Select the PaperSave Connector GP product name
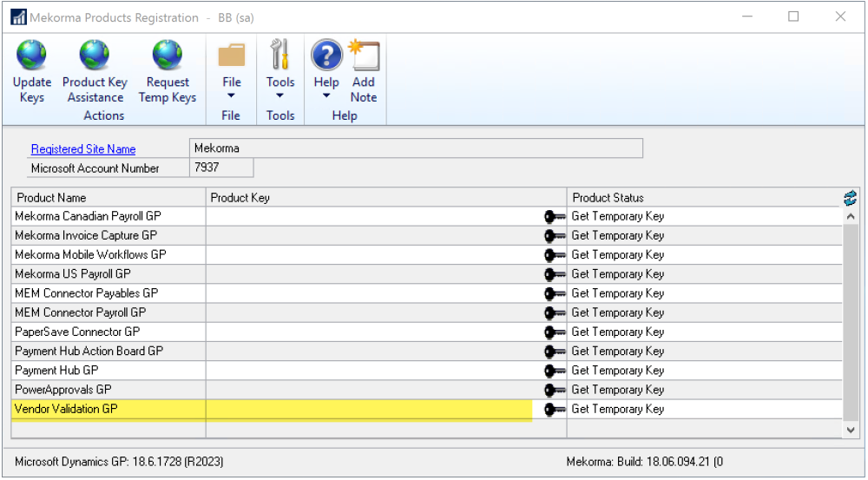The image size is (868, 480). point(77,332)
